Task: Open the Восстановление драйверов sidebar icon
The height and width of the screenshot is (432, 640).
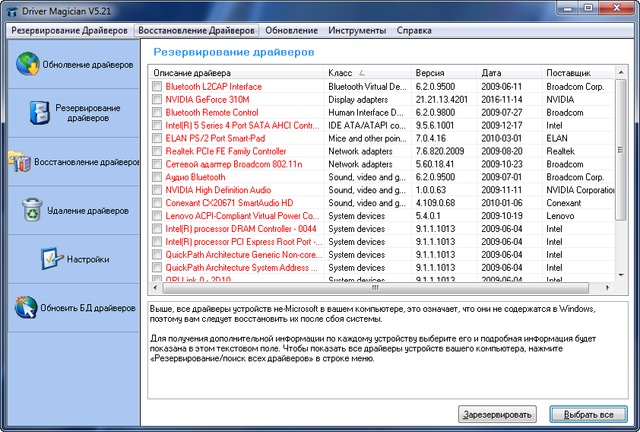Action: click(18, 161)
